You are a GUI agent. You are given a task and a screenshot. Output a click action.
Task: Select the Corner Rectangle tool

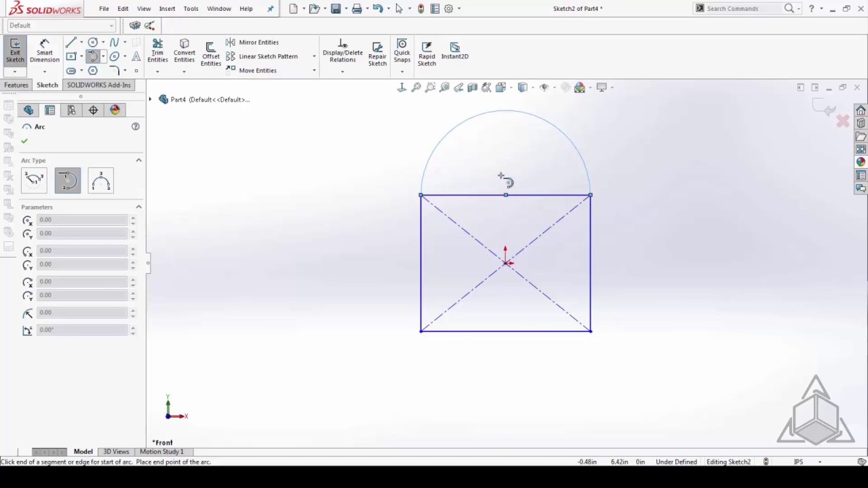[71, 56]
